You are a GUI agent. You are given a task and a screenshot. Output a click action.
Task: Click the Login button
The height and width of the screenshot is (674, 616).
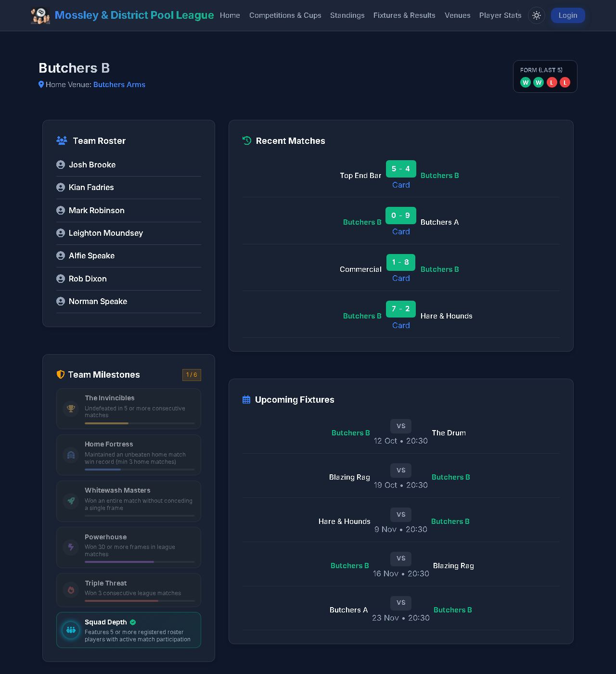click(x=568, y=15)
